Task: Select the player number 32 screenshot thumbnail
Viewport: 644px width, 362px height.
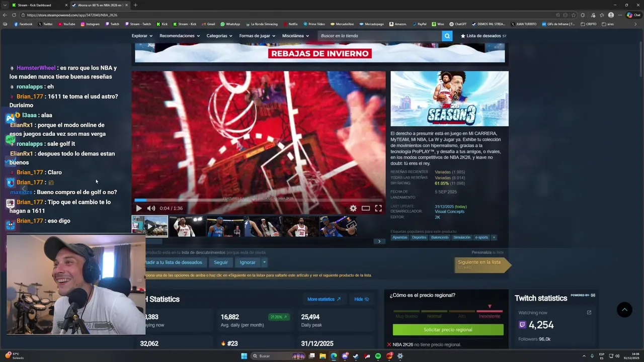Action: [300, 226]
